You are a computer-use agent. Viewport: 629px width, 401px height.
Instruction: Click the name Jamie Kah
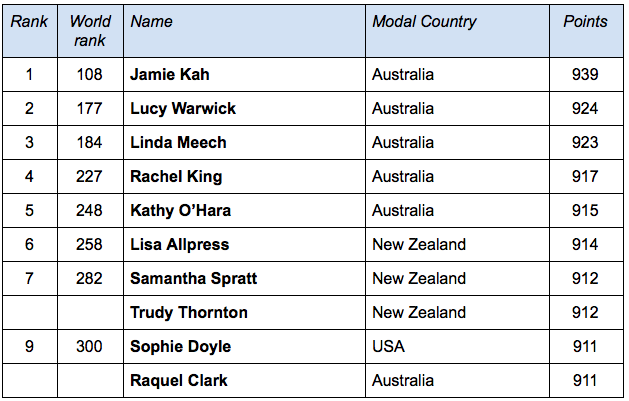170,75
